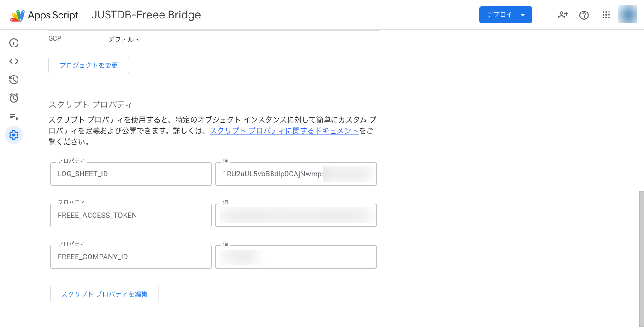Click the デフォルト value text
644x327 pixels.
(124, 39)
